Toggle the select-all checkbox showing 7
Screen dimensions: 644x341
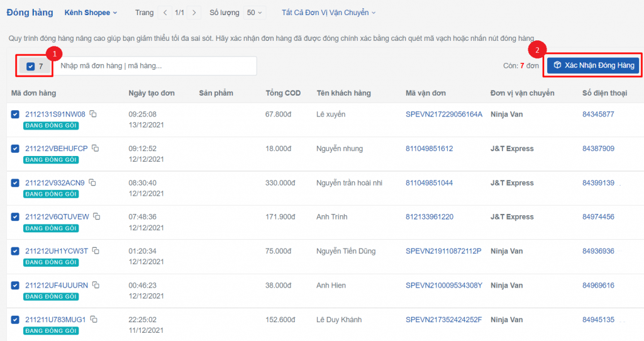tap(31, 66)
